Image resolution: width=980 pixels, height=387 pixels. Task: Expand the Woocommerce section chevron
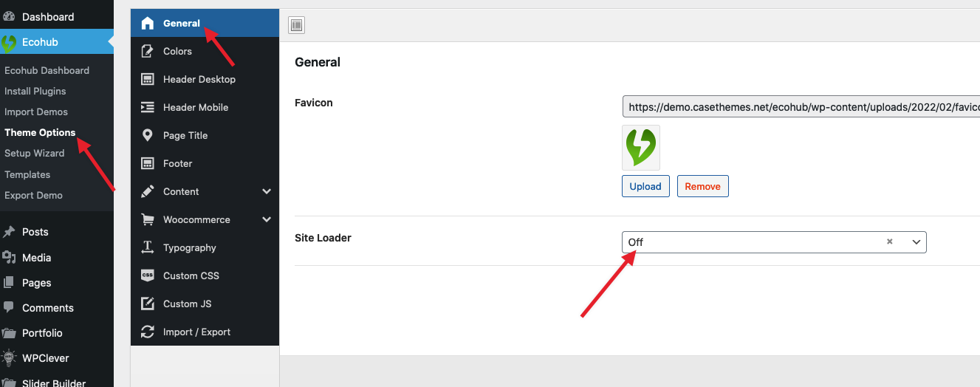tap(267, 219)
